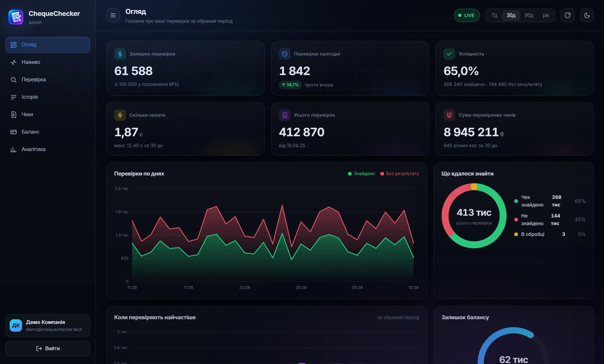
Task: Toggle the sidebar with hamburger menu icon
Action: coord(113,15)
